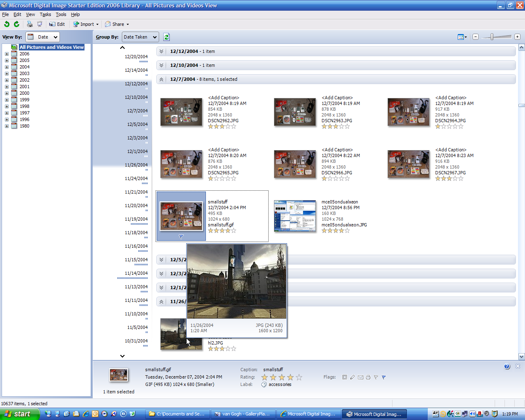
Task: Click the thumbnail size slider handle
Action: tap(492, 37)
